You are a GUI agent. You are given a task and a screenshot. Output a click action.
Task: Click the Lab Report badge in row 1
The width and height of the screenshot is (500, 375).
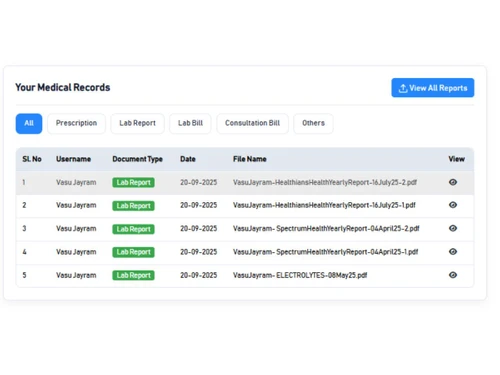click(133, 182)
